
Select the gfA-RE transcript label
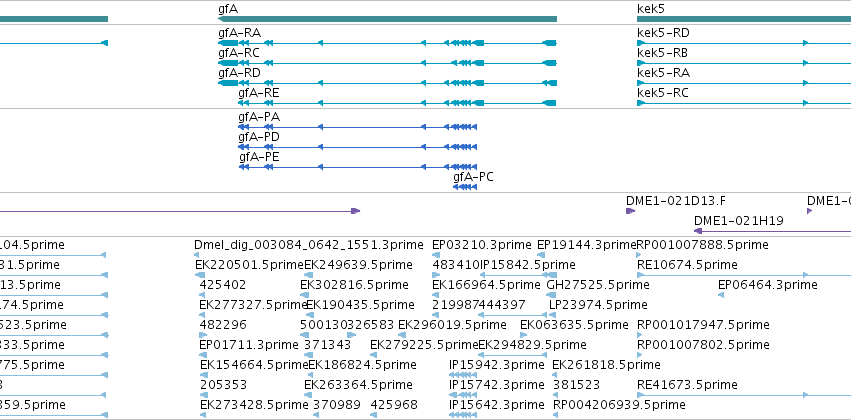pos(259,93)
